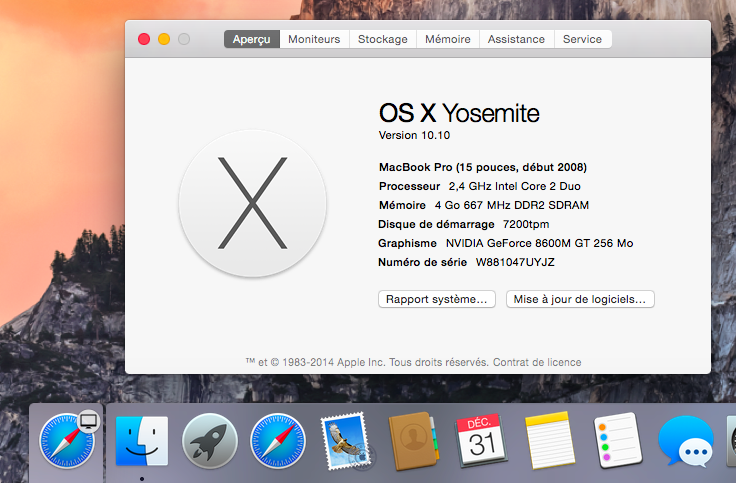Open Mail stamp icon in Dock
This screenshot has width=736, height=483.
coord(346,441)
